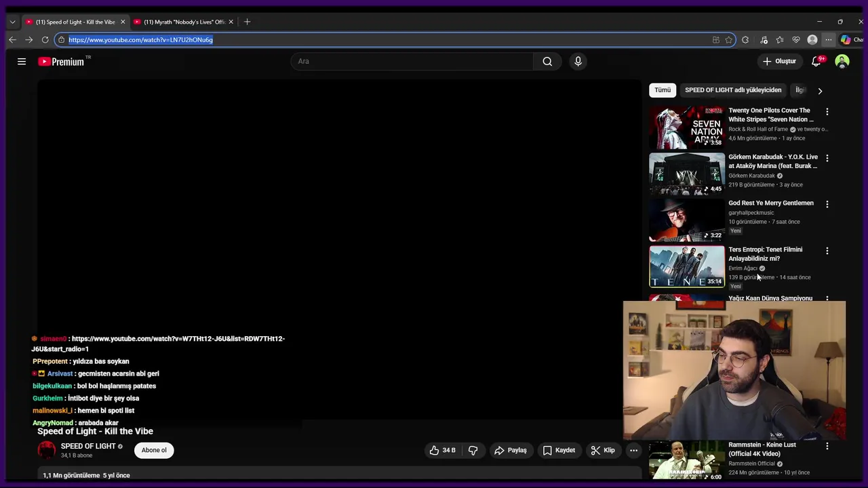This screenshot has height=488, width=868.
Task: Click the site info lock icon in address bar
Action: pyautogui.click(x=61, y=40)
